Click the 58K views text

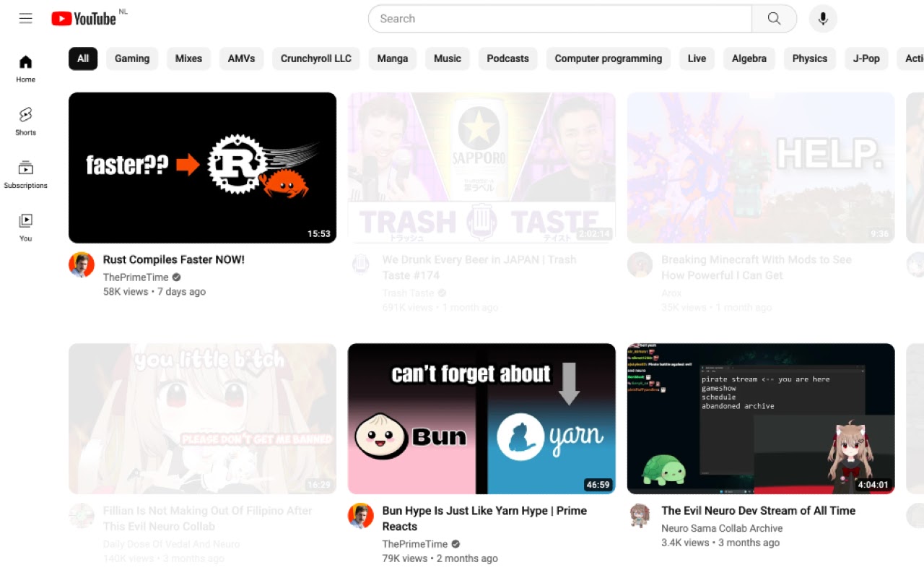tap(126, 292)
